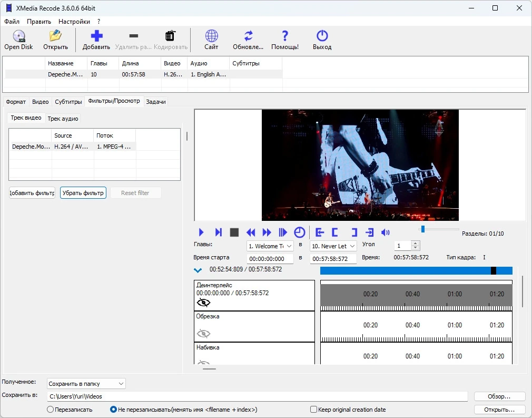Image resolution: width=532 pixels, height=418 pixels.
Task: Open the Сайт globe icon
Action: 211,36
